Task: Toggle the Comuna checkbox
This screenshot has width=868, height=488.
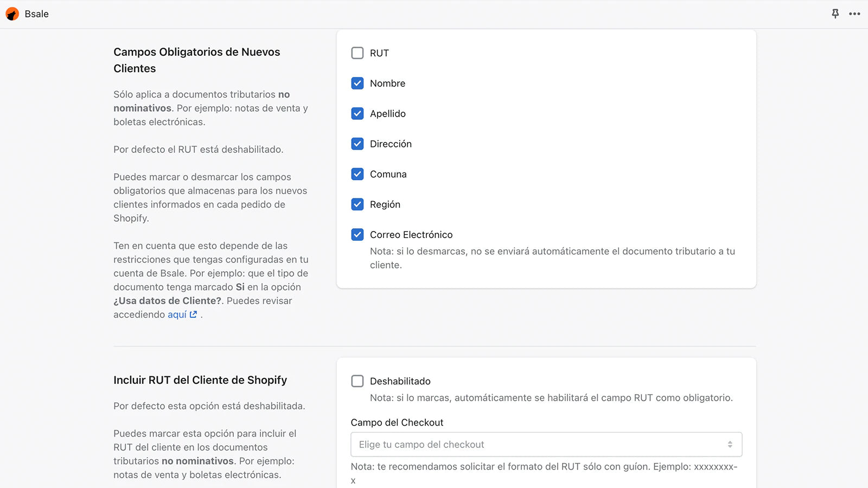Action: point(358,174)
